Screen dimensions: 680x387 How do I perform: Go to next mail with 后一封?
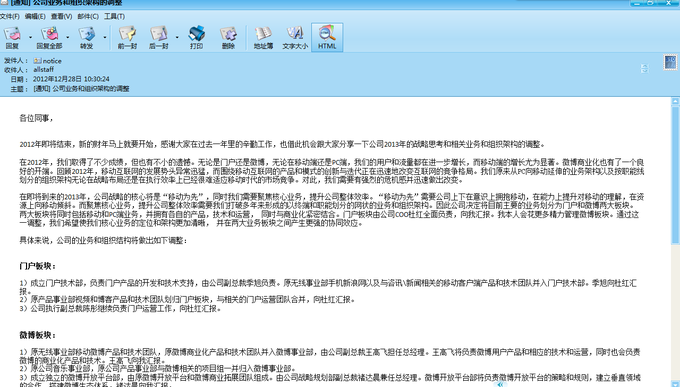tap(158, 37)
